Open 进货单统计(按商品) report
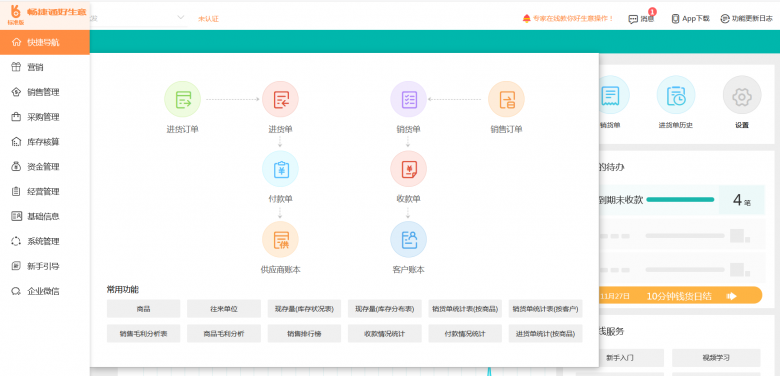This screenshot has height=376, width=780. coord(546,334)
